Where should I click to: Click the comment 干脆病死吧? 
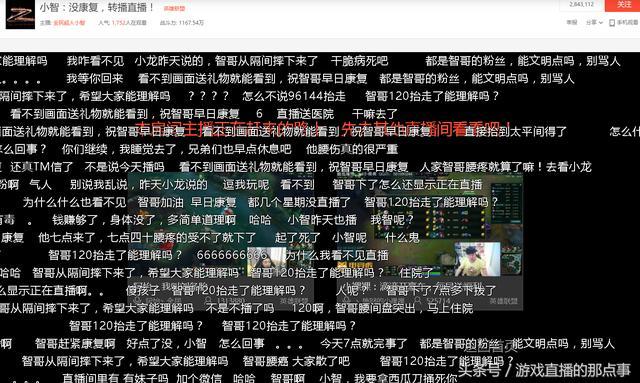[359, 61]
